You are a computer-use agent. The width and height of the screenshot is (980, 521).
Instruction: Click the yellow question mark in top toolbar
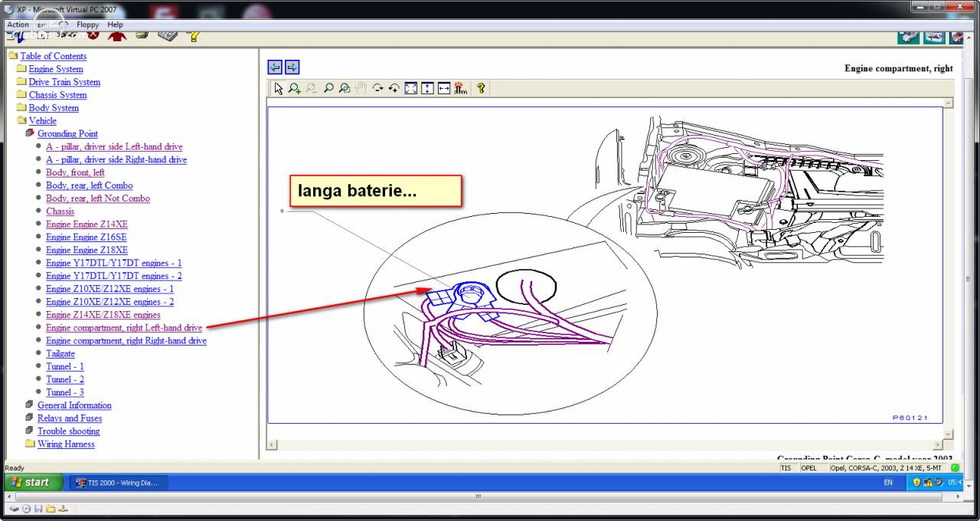194,35
